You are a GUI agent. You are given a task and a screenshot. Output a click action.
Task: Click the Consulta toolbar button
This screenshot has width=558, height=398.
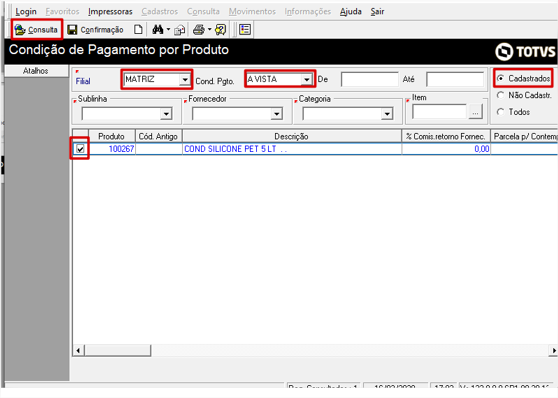click(37, 30)
